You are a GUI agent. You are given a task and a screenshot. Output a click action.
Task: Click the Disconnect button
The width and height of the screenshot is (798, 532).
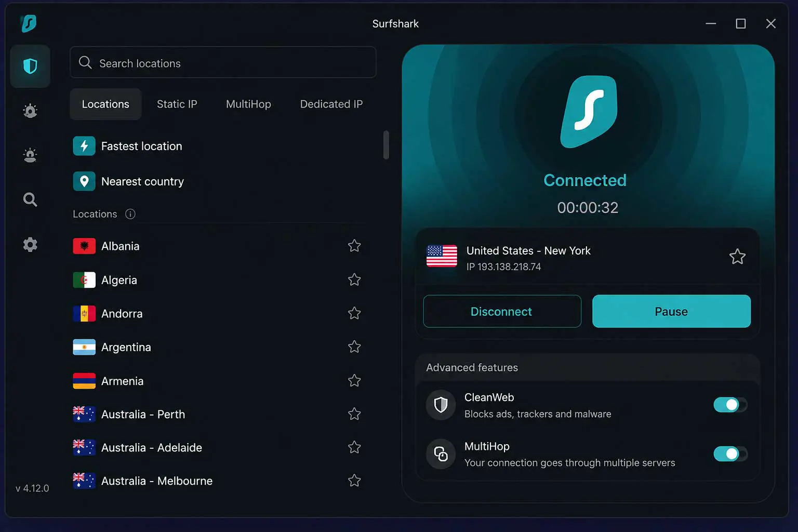pyautogui.click(x=502, y=311)
